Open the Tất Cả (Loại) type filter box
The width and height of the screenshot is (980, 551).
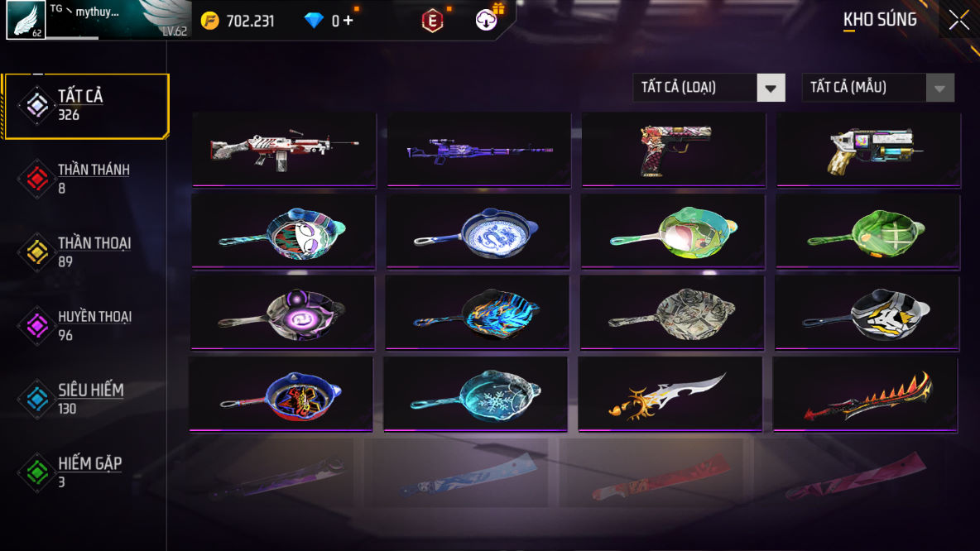(709, 88)
